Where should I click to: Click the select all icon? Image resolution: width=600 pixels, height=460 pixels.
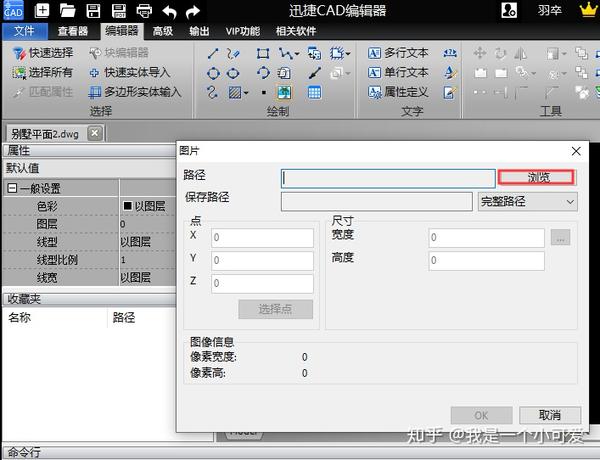(18, 72)
